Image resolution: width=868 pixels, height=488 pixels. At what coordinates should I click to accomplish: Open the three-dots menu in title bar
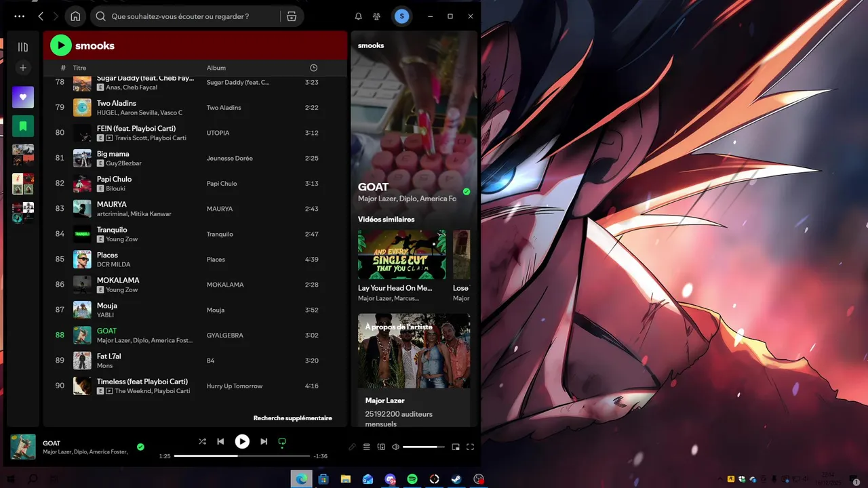(19, 16)
